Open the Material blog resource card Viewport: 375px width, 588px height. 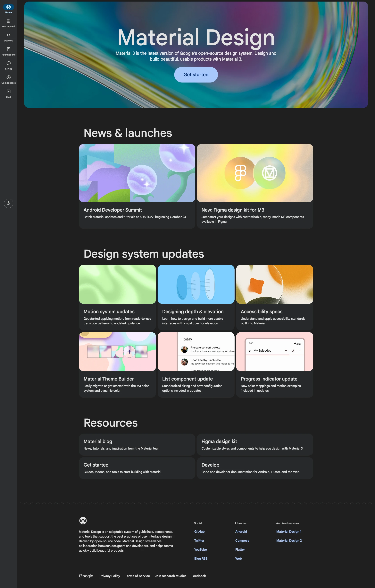(x=137, y=444)
